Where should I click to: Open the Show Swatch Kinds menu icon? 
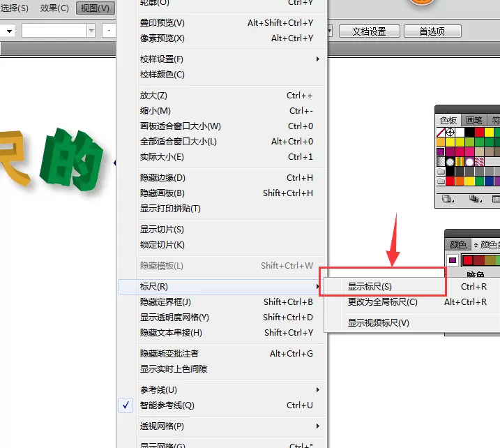(475, 199)
